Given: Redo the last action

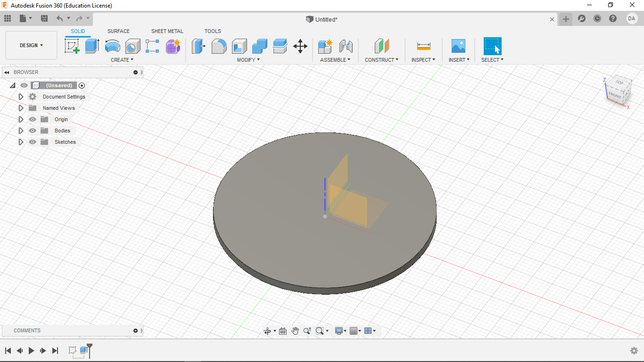Looking at the screenshot, I should pyautogui.click(x=79, y=18).
